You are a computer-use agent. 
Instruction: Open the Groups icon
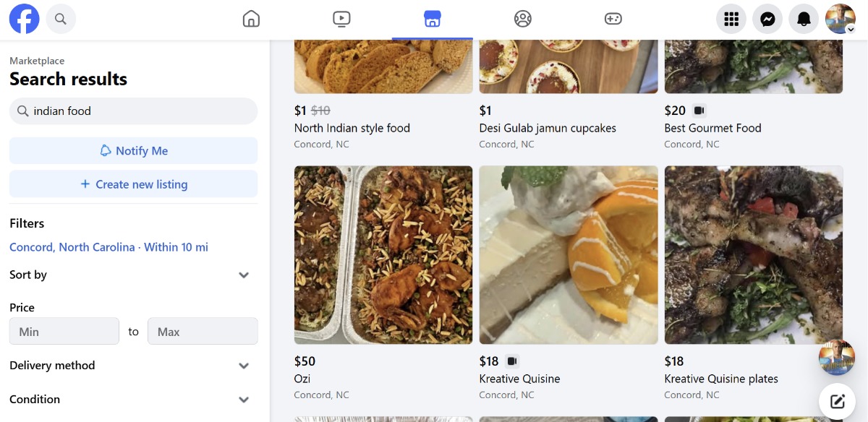(x=523, y=19)
